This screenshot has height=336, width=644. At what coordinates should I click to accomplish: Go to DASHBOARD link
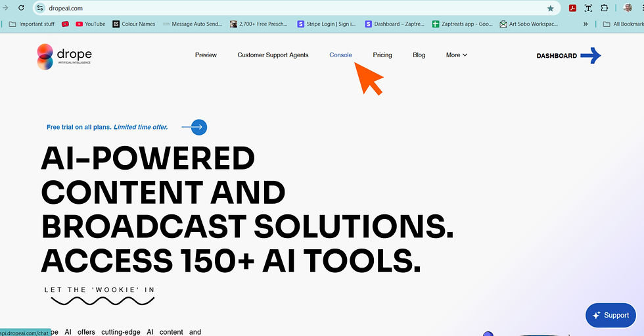pyautogui.click(x=557, y=56)
